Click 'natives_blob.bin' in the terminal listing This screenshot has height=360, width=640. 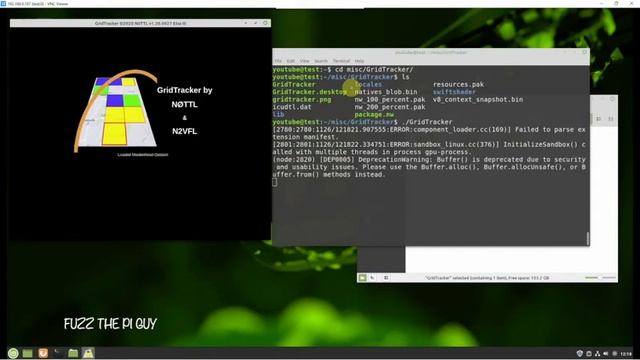[386, 92]
